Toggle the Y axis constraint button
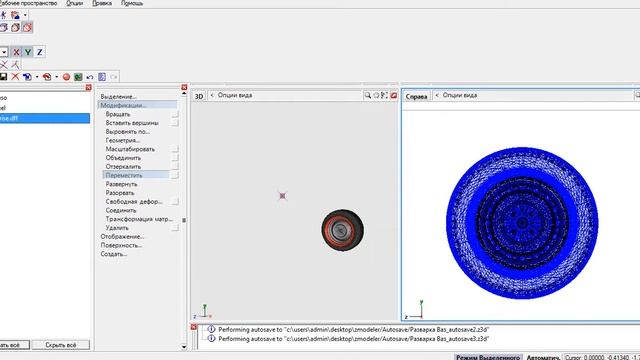This screenshot has width=640, height=360. 28,52
